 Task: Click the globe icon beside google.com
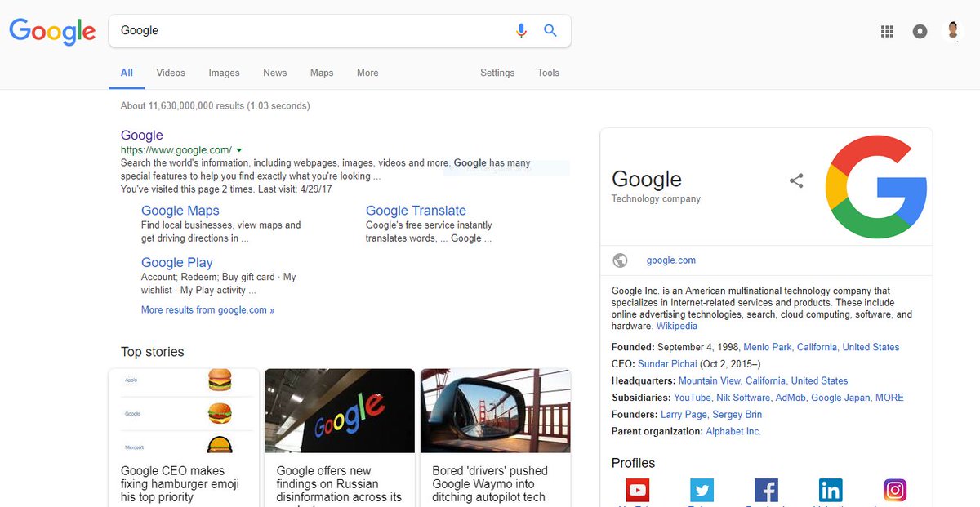point(620,260)
